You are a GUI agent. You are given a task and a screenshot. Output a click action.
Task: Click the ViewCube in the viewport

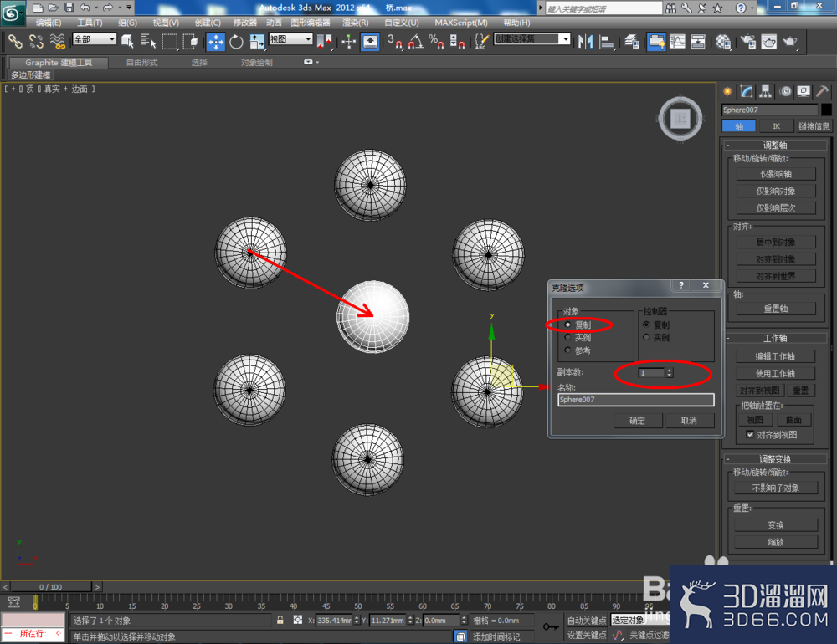click(x=680, y=119)
